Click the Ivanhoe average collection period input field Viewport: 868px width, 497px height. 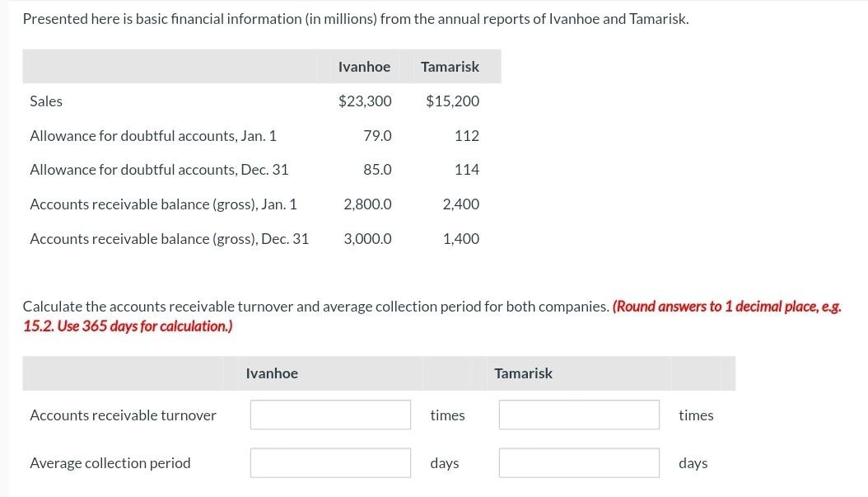pyautogui.click(x=329, y=462)
